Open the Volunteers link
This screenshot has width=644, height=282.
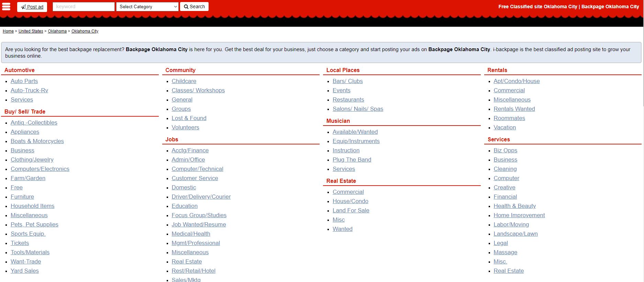click(x=186, y=127)
